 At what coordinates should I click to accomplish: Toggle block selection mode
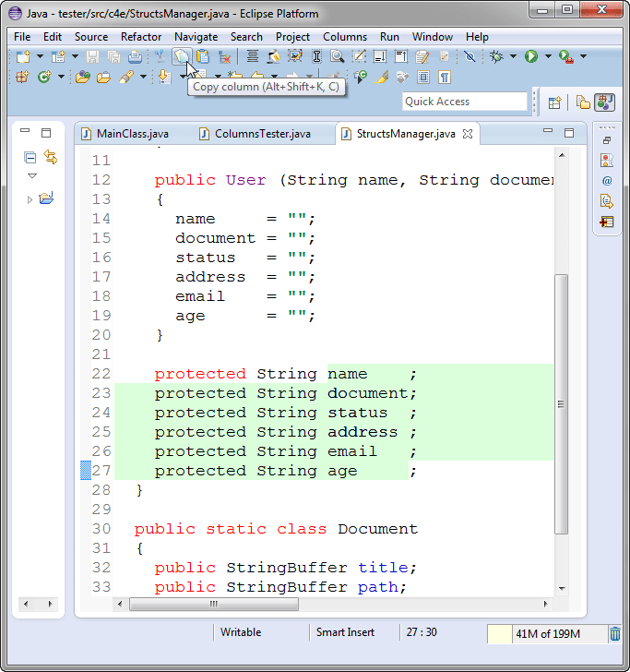click(423, 78)
